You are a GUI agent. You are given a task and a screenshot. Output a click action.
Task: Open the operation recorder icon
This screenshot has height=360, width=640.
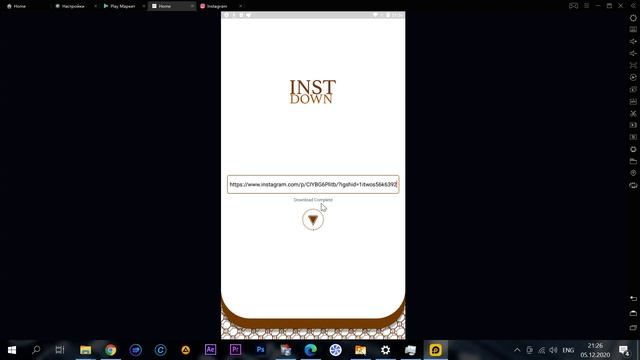tap(633, 78)
